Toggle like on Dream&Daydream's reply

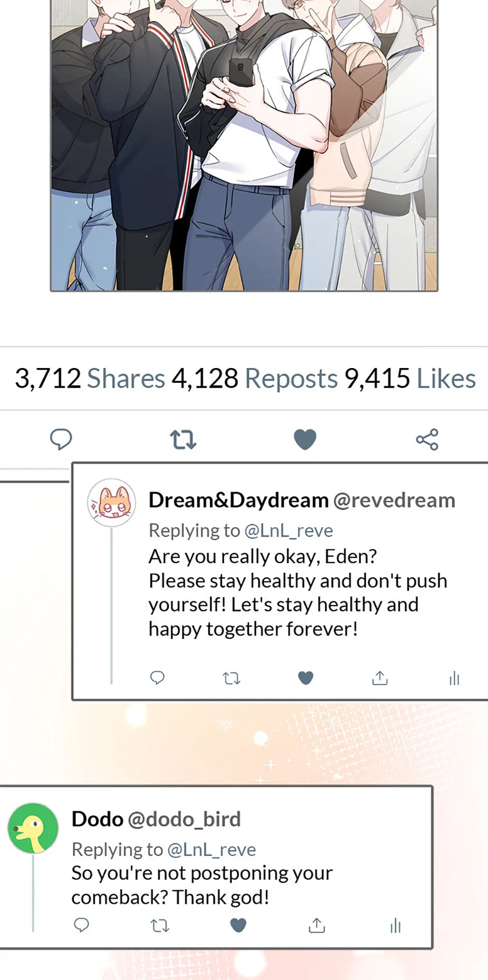pos(306,678)
